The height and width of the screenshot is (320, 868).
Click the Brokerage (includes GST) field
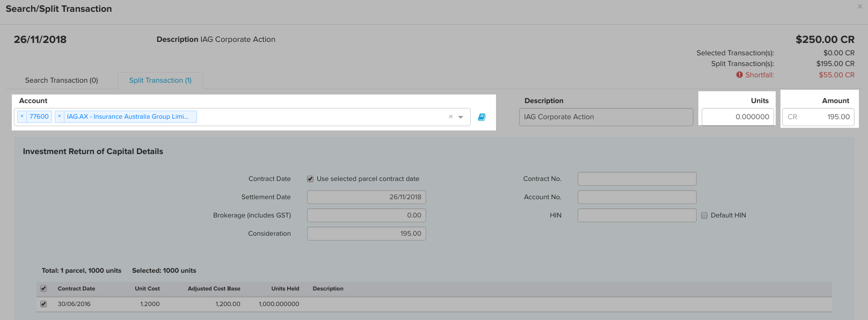click(366, 215)
